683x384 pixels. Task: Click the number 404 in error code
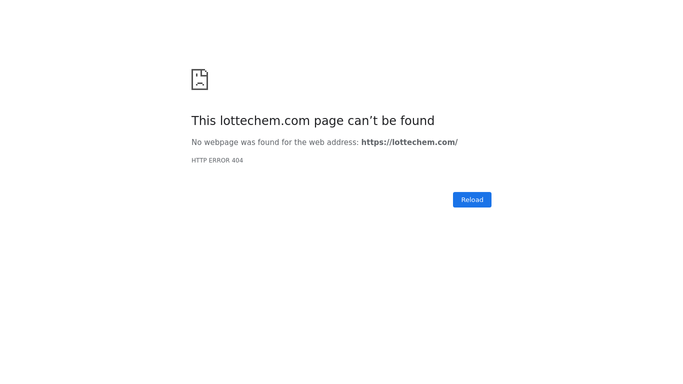237,161
